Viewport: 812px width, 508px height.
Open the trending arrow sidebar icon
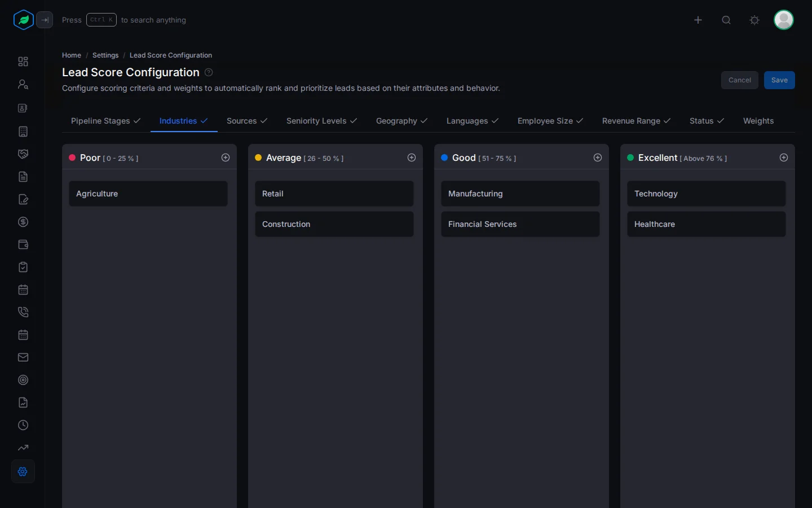click(x=23, y=448)
